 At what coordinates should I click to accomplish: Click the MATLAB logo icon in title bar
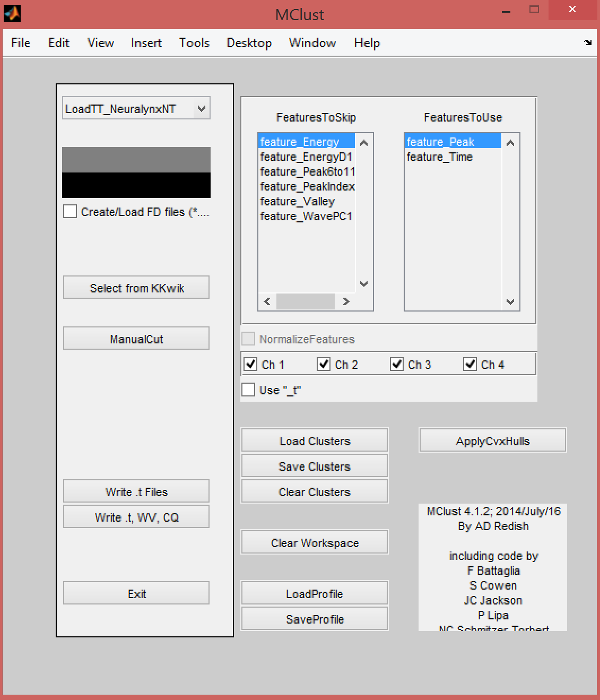coord(12,13)
